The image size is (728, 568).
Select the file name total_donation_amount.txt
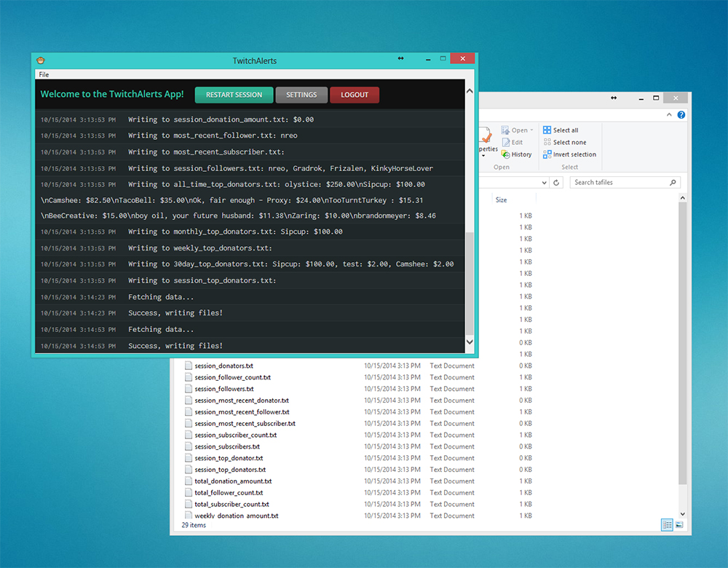[233, 481]
